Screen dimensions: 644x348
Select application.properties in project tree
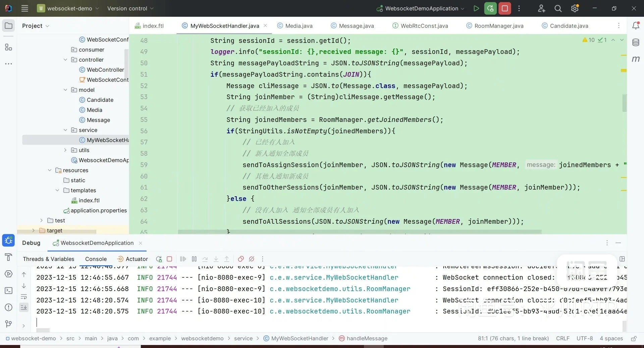(x=95, y=210)
